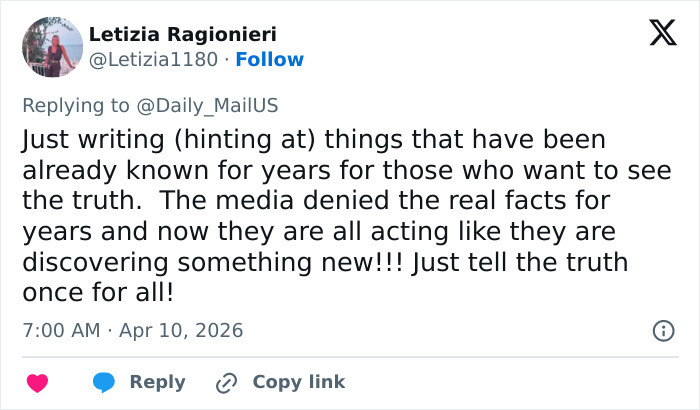Screen dimensions: 700x410
Task: Click the Copy link text label
Action: click(x=298, y=382)
